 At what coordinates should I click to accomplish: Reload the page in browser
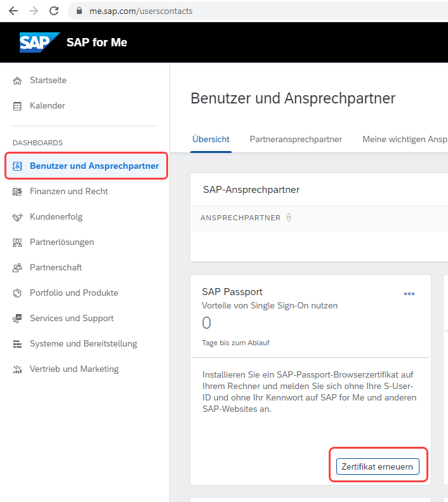tap(54, 11)
